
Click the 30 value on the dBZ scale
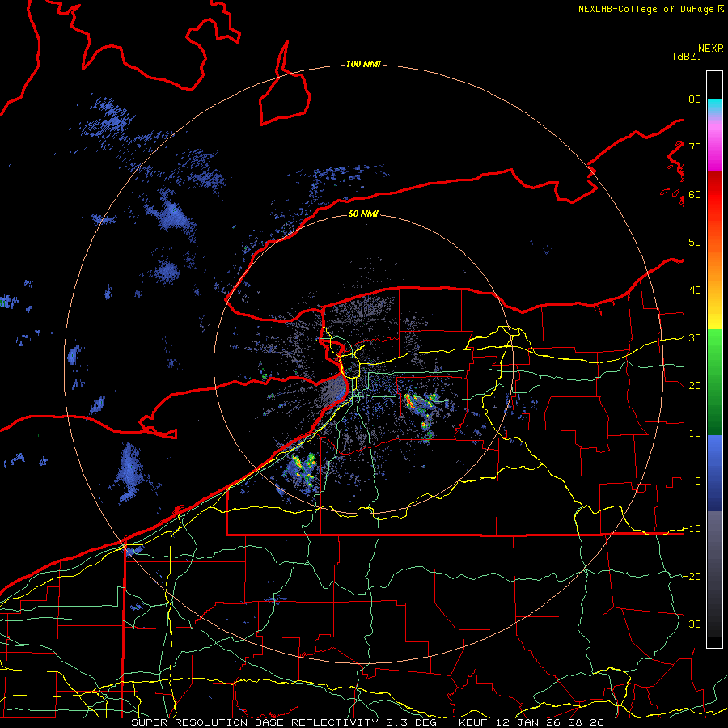[695, 338]
